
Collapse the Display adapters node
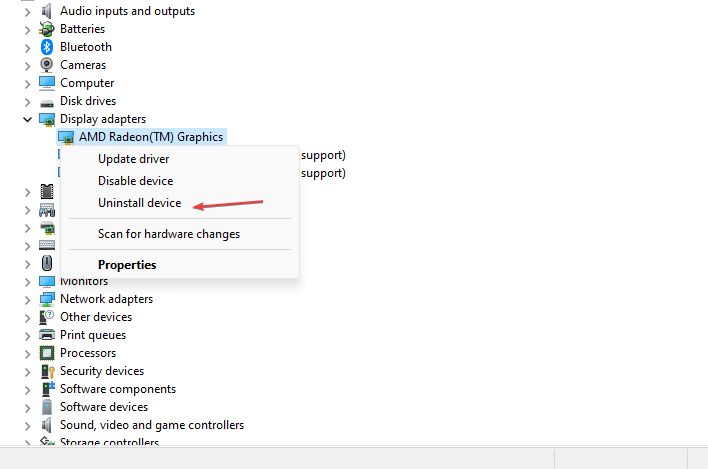tap(28, 120)
